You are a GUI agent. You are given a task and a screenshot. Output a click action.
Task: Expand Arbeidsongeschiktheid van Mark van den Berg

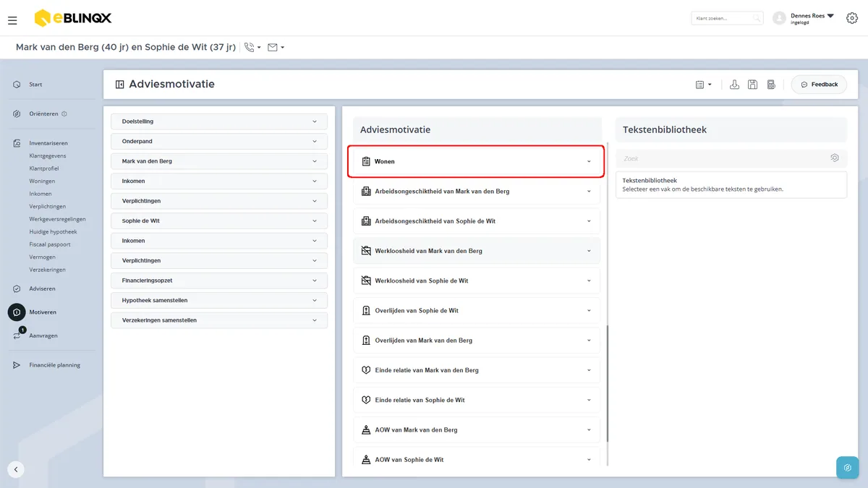pyautogui.click(x=477, y=192)
